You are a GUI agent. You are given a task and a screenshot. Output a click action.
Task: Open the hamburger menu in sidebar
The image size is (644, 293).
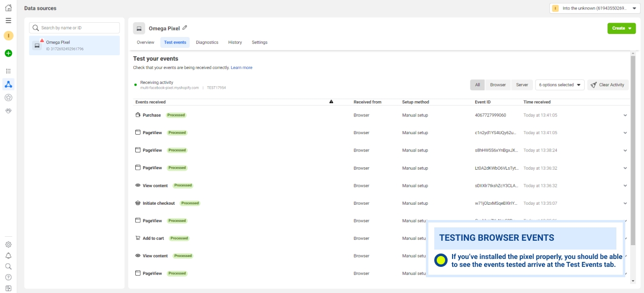pyautogui.click(x=8, y=21)
